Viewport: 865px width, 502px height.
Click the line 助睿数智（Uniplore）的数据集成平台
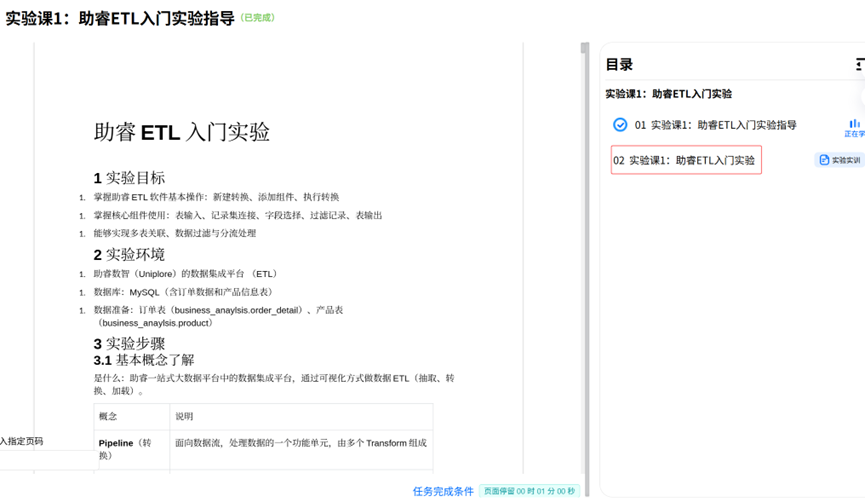[187, 274]
